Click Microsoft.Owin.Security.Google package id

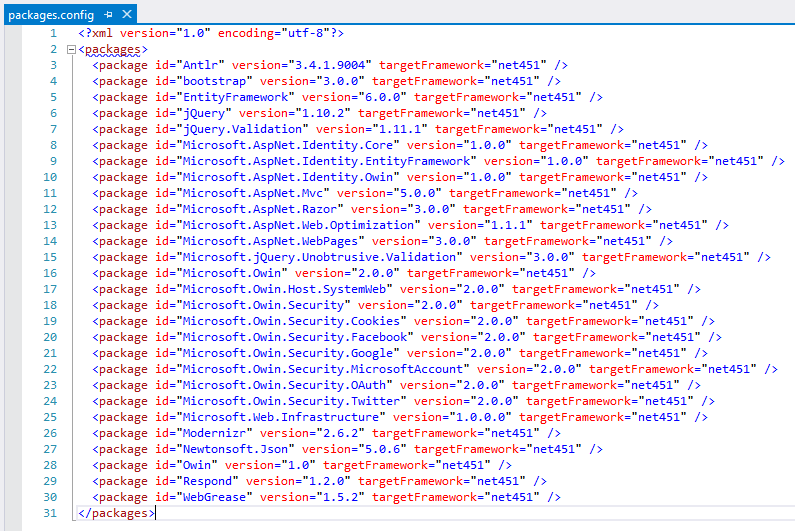click(287, 353)
